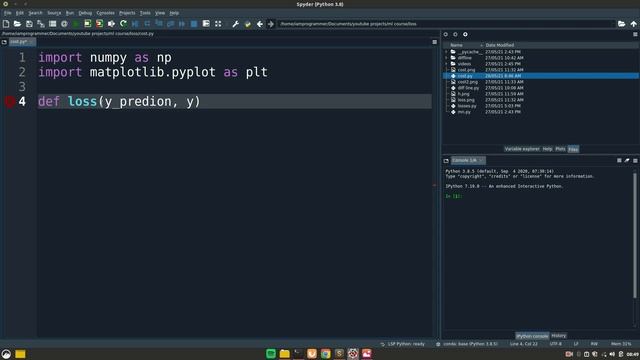The image size is (640, 360).
Task: Open the working directory path combo box
Action: tap(446, 24)
